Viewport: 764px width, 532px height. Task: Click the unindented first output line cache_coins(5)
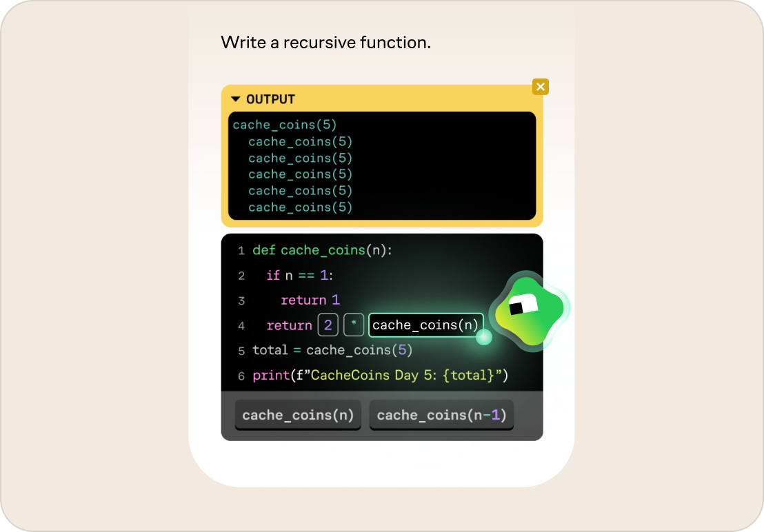[x=285, y=125]
